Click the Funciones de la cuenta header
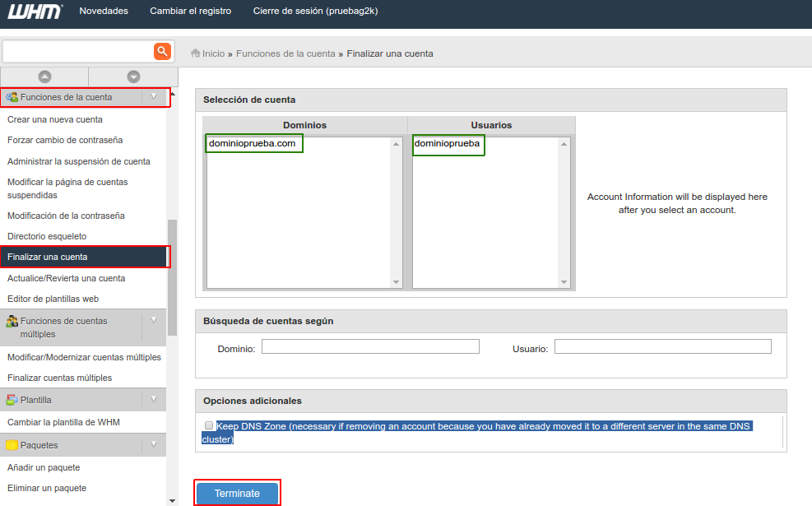 pyautogui.click(x=83, y=97)
